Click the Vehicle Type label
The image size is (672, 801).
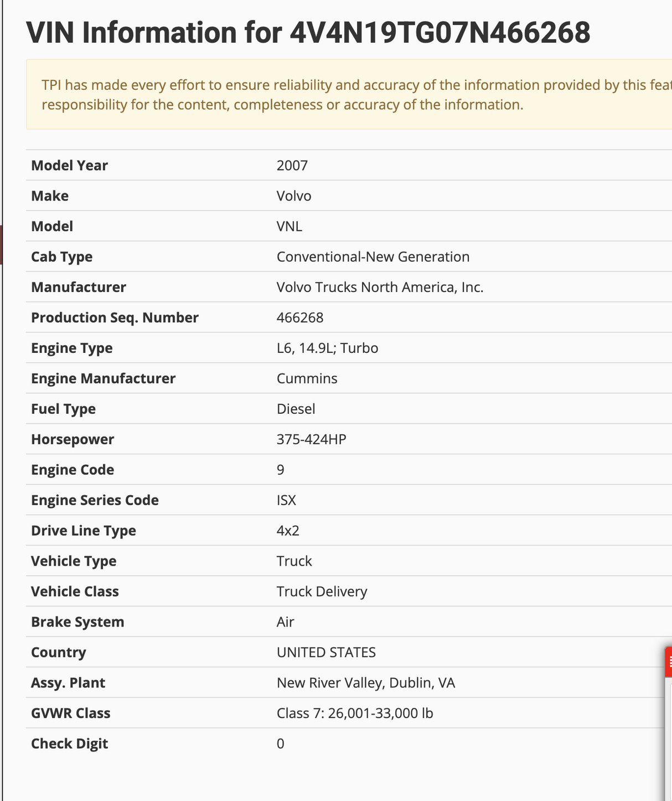pos(74,562)
